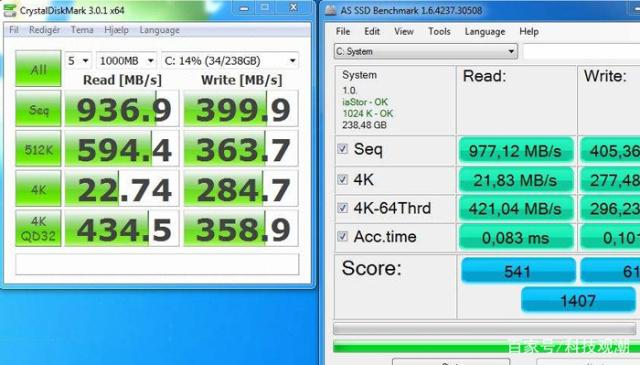Open the Edit menu in AS SSD Benchmark

click(x=372, y=31)
